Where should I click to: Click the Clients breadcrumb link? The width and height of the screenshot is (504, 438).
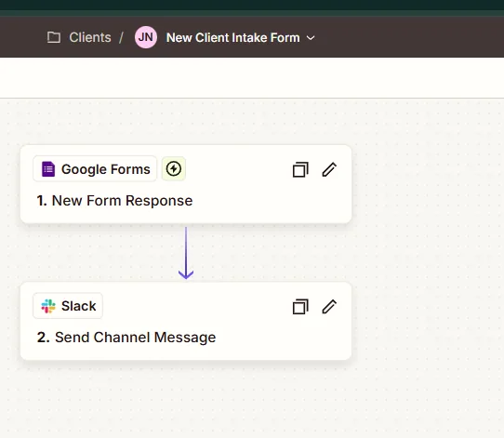pos(90,37)
